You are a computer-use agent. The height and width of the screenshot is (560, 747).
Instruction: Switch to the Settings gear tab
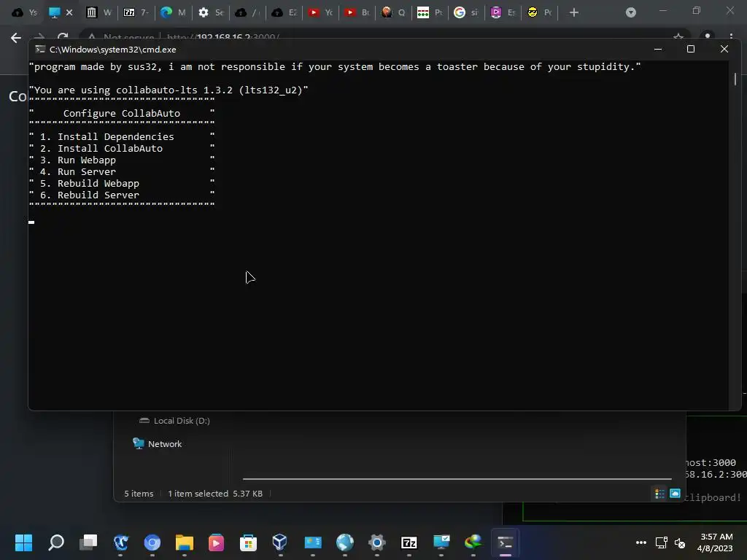(210, 12)
